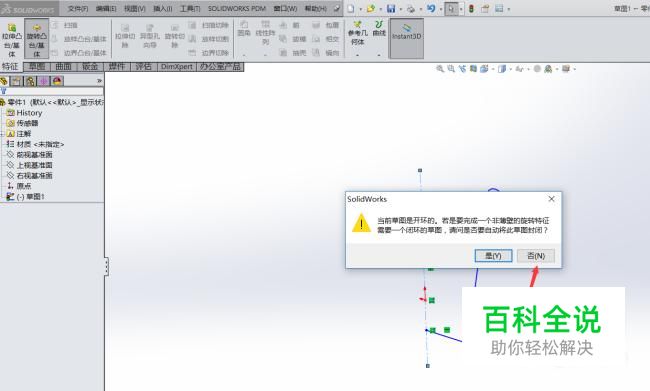
Task: Pin the menu bar with pushpin icon
Action: [337, 8]
